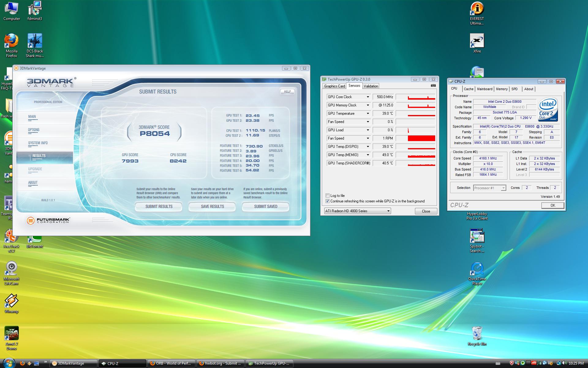Switch to CPU-Z Memory tab
This screenshot has height=368, width=588.
coord(502,89)
